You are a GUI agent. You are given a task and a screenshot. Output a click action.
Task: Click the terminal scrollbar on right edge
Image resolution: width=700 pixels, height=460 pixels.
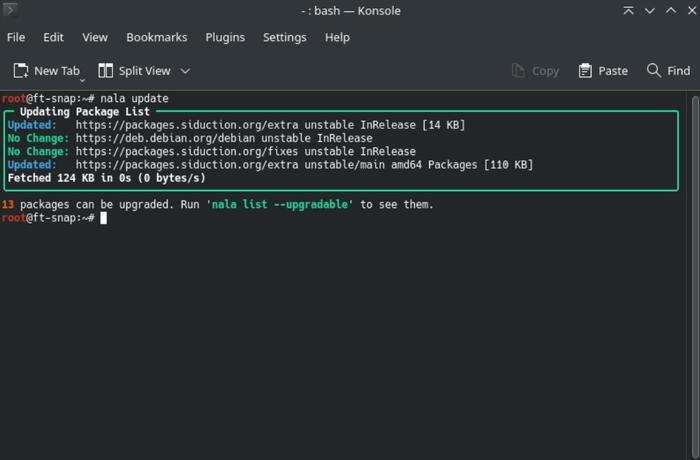[x=694, y=270]
